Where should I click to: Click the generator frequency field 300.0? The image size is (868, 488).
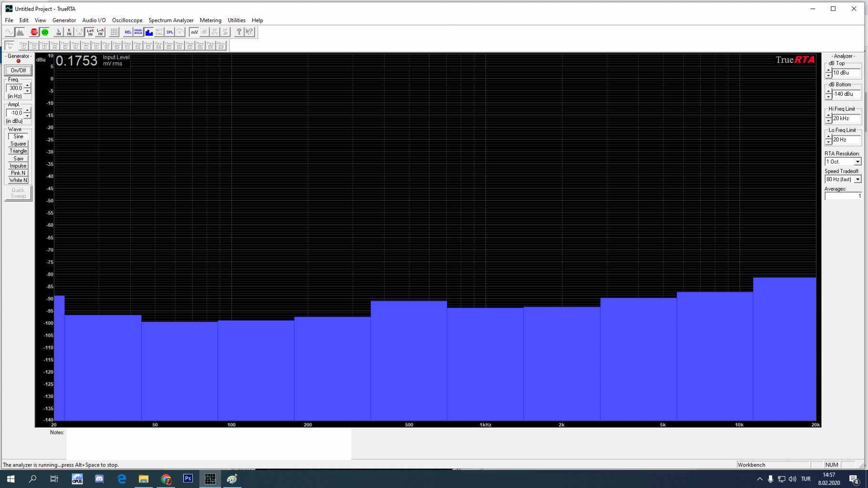click(15, 88)
